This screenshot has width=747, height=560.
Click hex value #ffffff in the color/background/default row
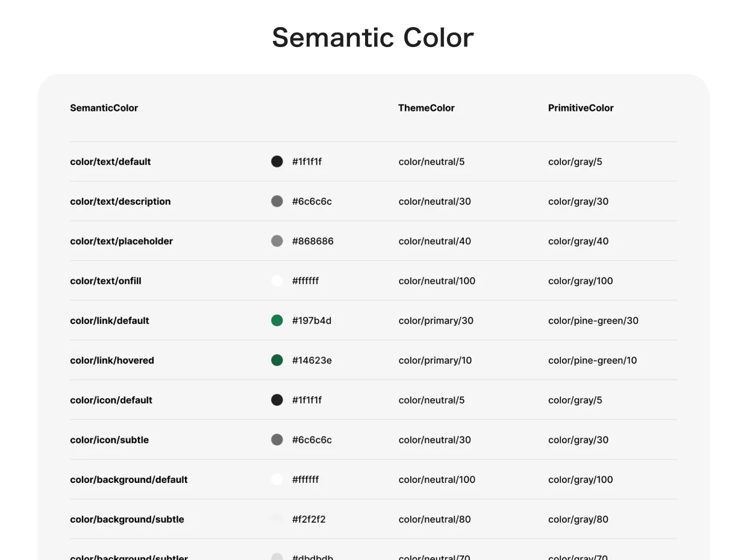pos(305,479)
